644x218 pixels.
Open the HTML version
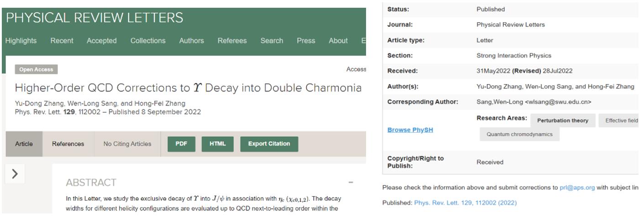pyautogui.click(x=217, y=144)
